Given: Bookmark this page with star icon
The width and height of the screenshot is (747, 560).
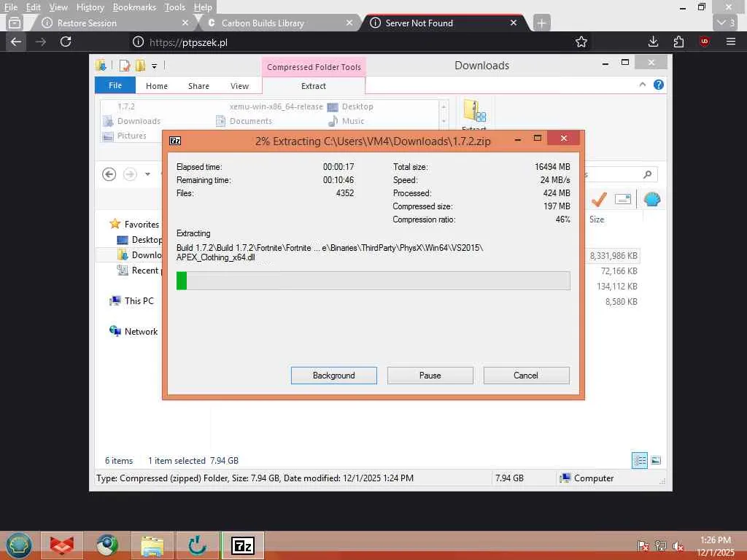Looking at the screenshot, I should pos(581,42).
